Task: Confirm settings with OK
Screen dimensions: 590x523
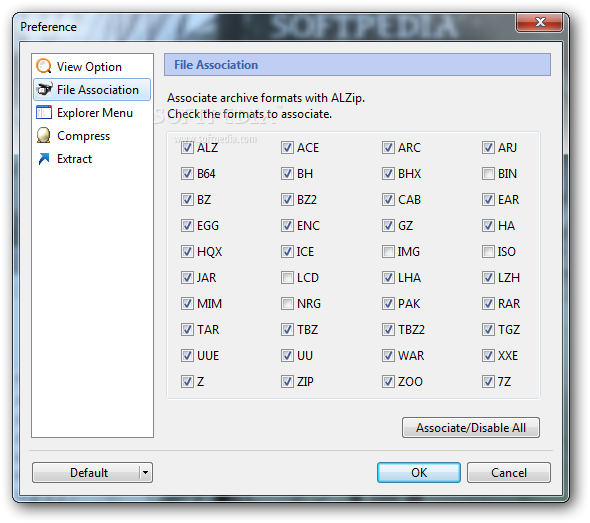Action: [x=419, y=473]
